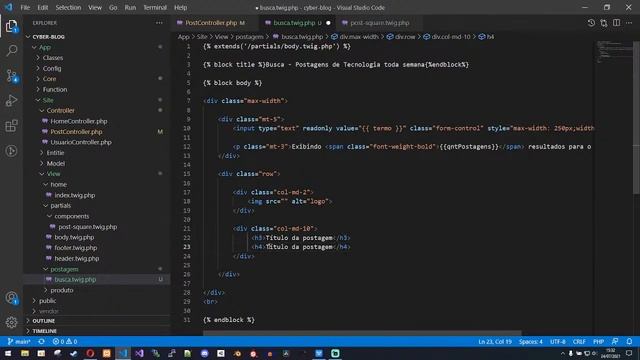The height and width of the screenshot is (360, 640).
Task: Open the Help menu
Action: click(180, 7)
